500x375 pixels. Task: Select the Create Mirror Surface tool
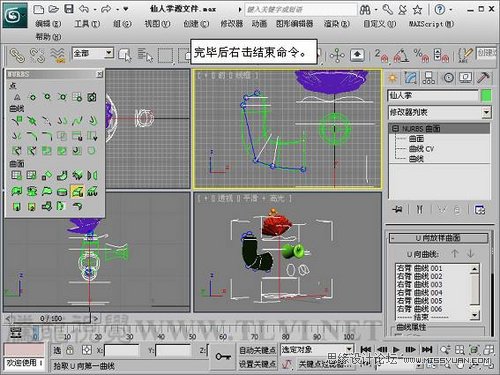(x=92, y=175)
